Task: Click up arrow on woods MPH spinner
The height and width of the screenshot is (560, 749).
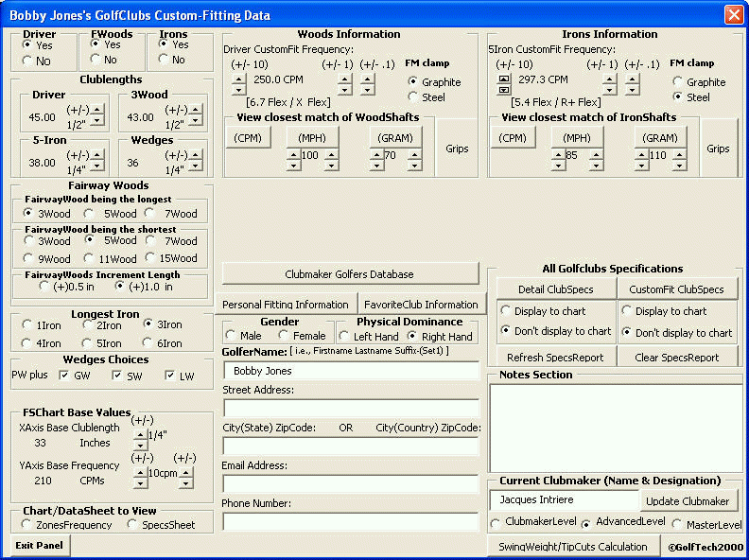Action: click(x=293, y=152)
